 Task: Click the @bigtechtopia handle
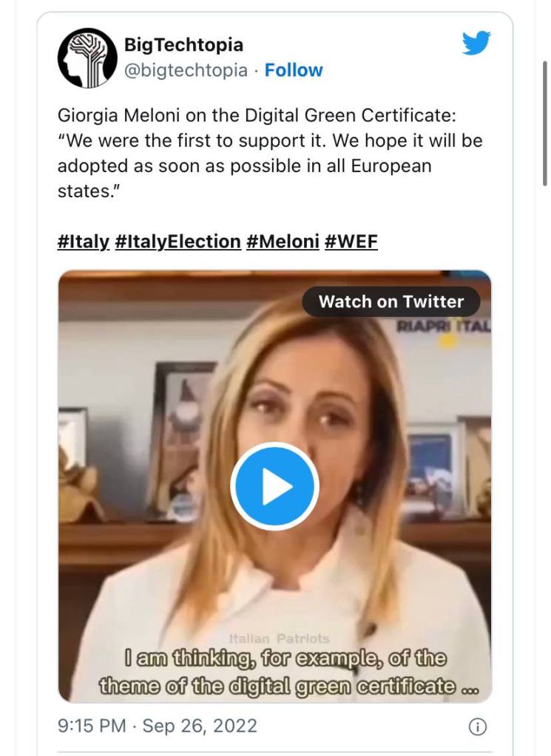click(186, 70)
